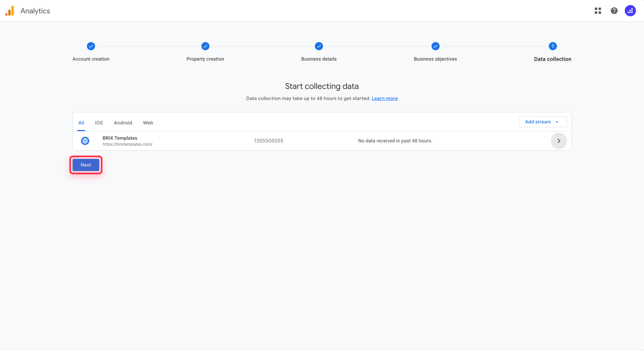
Task: Click the Business objectives checkmark icon
Action: coord(435,46)
